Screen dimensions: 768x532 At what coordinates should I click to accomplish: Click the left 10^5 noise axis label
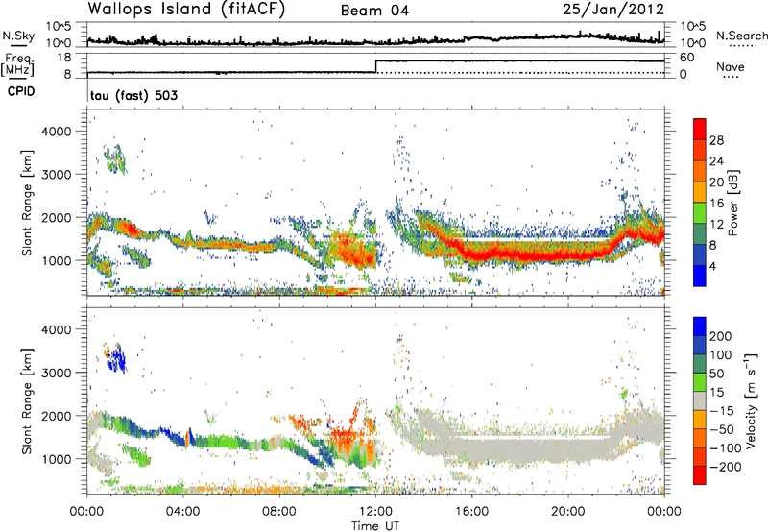59,27
